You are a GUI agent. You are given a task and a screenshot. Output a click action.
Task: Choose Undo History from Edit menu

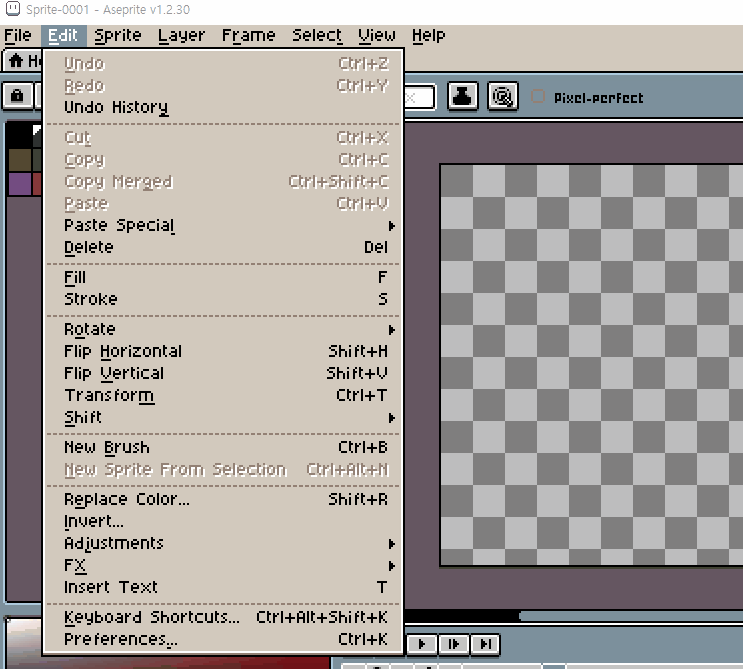click(223, 108)
